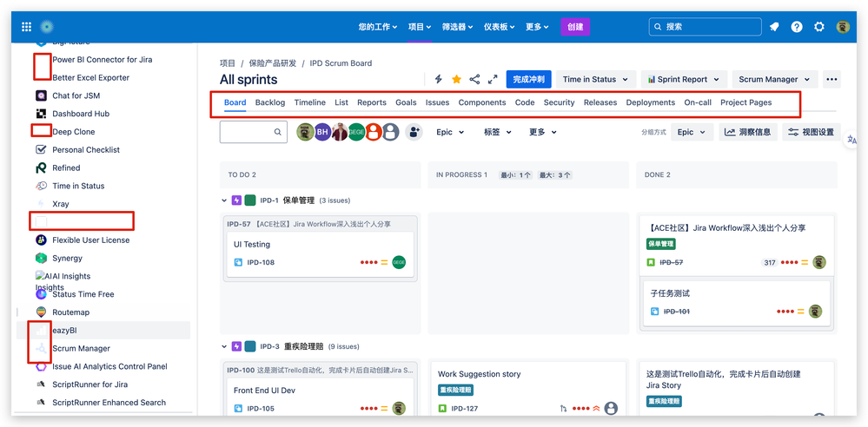Viewport: 868px width, 427px height.
Task: Open the 视图设置 view settings button
Action: click(x=812, y=132)
